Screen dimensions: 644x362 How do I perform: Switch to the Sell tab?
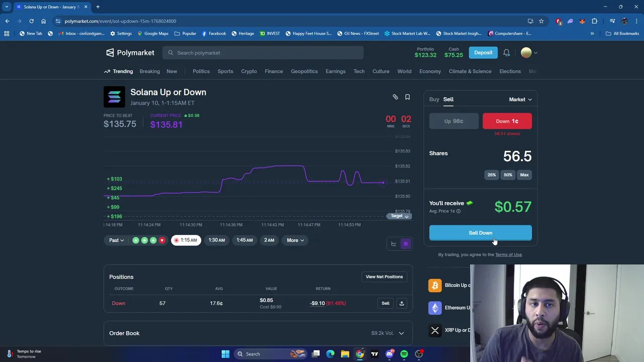[448, 100]
